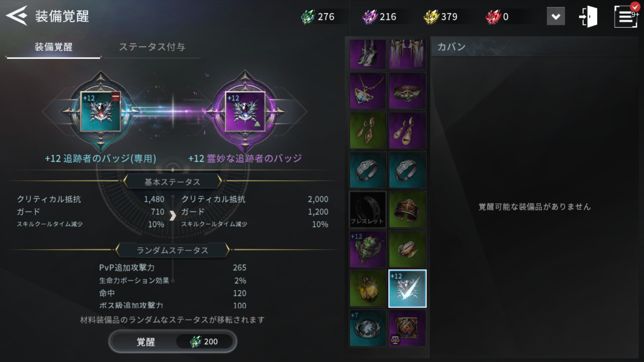644x362 pixels.
Task: Select the yellow lantern item slot
Action: click(368, 289)
